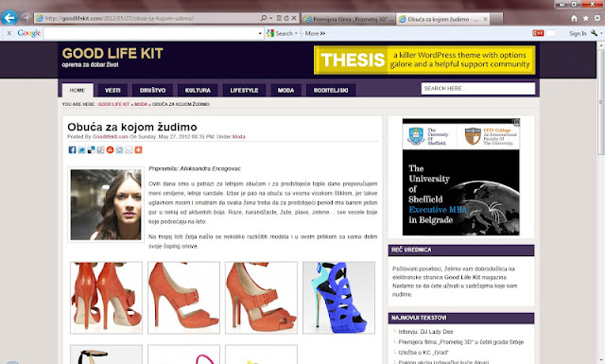Open the yellow THESIS banner ad

coord(424,60)
